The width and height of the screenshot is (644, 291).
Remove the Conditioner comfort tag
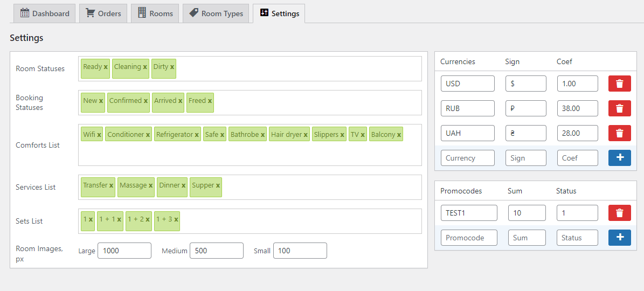coord(148,135)
